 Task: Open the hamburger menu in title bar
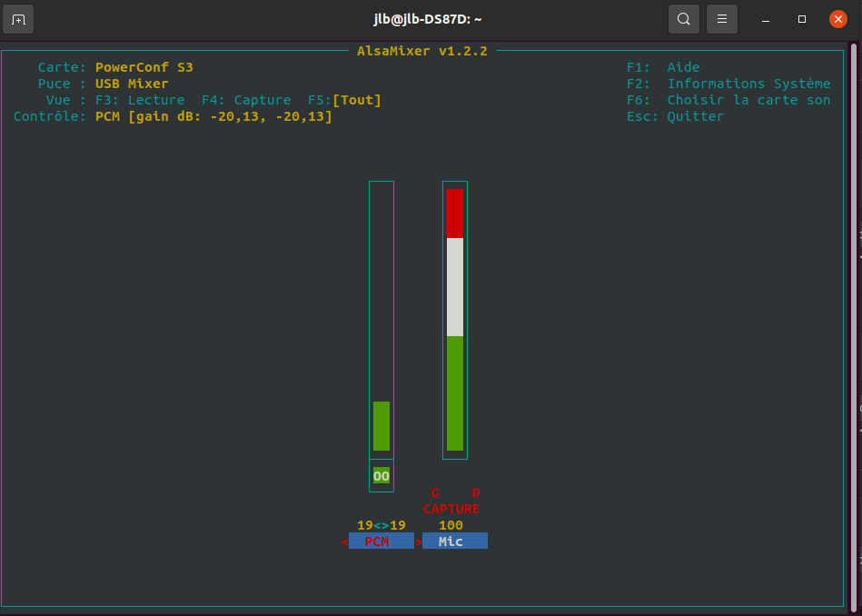click(x=722, y=19)
